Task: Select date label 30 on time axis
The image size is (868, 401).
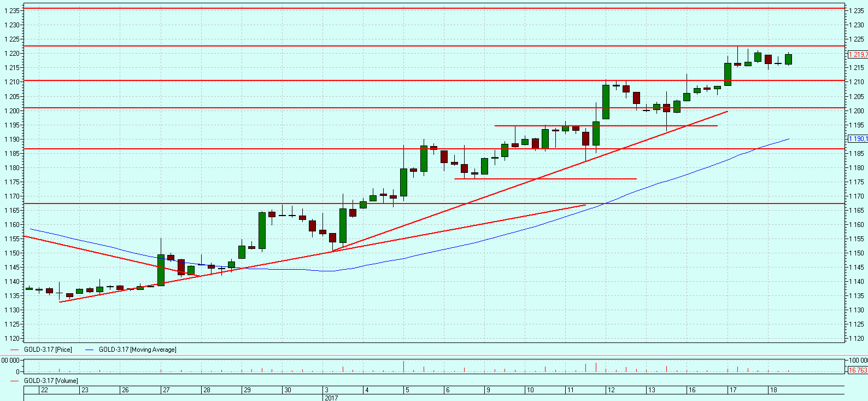Action: pyautogui.click(x=288, y=390)
